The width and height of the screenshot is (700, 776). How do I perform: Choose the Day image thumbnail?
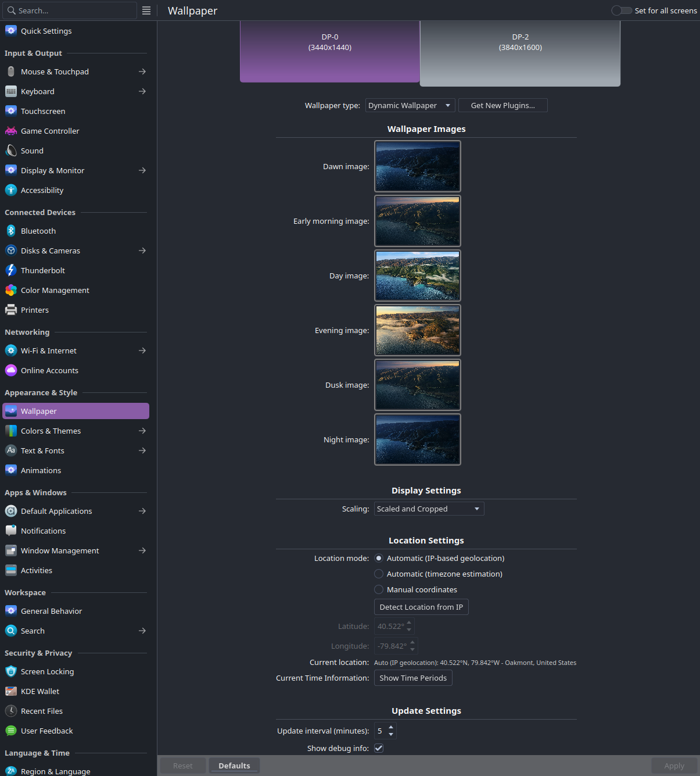(x=418, y=276)
